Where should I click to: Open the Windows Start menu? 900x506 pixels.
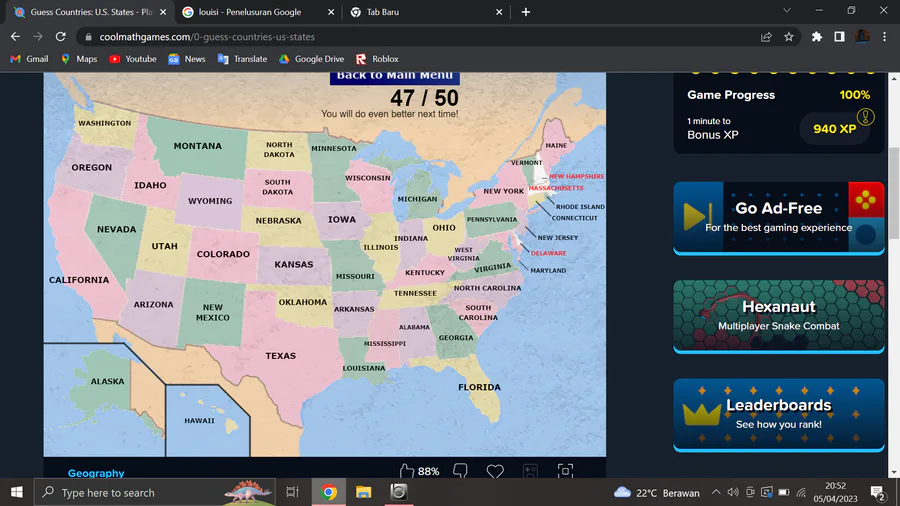click(17, 492)
